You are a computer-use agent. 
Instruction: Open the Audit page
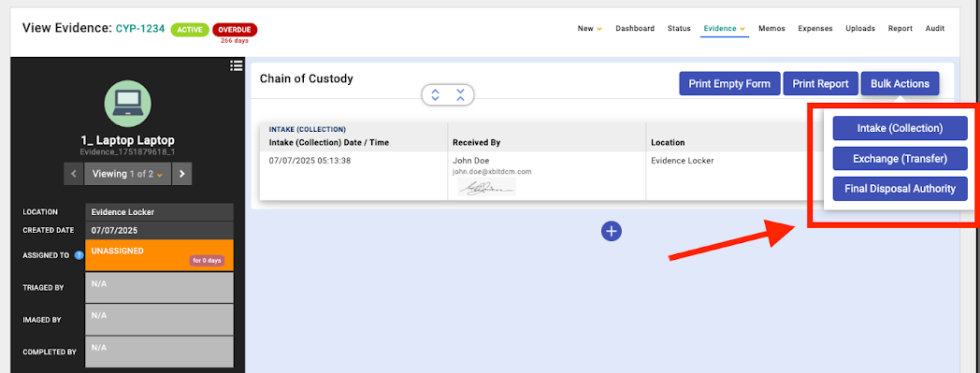tap(935, 28)
